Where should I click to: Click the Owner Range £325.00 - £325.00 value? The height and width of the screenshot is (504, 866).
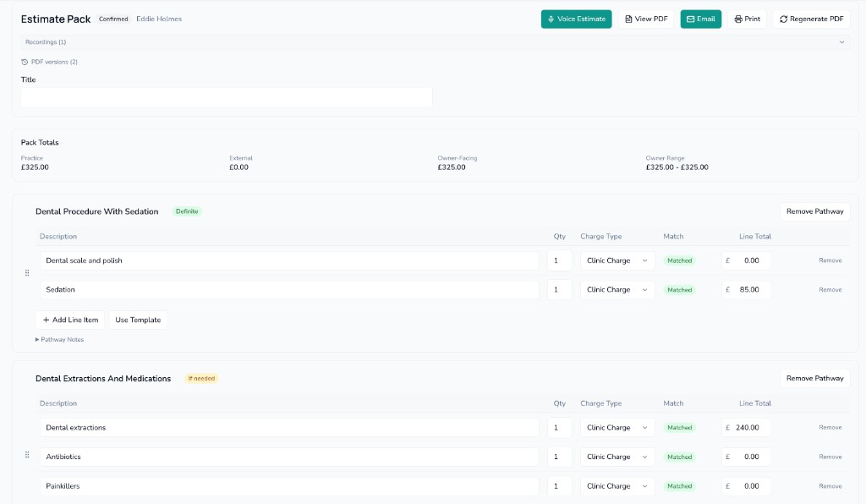(x=677, y=167)
